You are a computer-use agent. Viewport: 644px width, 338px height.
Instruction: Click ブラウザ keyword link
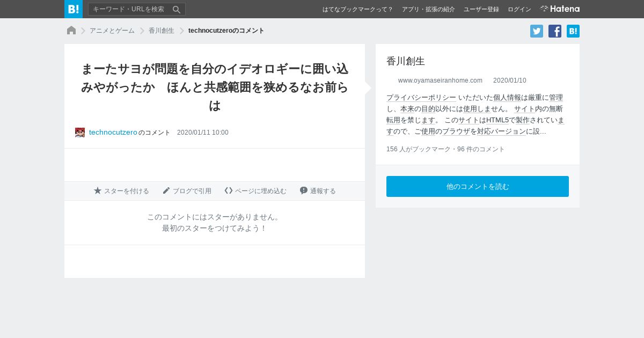(x=456, y=131)
